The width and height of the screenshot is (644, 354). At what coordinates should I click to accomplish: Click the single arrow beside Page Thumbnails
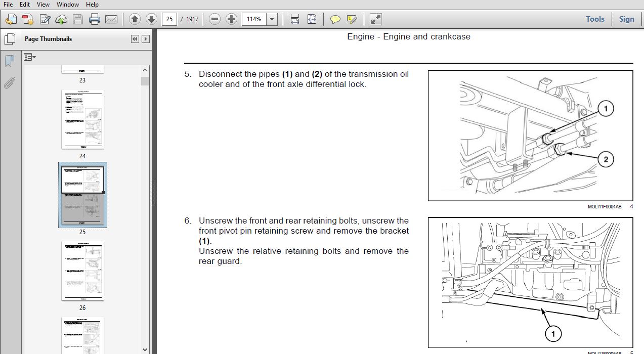146,39
